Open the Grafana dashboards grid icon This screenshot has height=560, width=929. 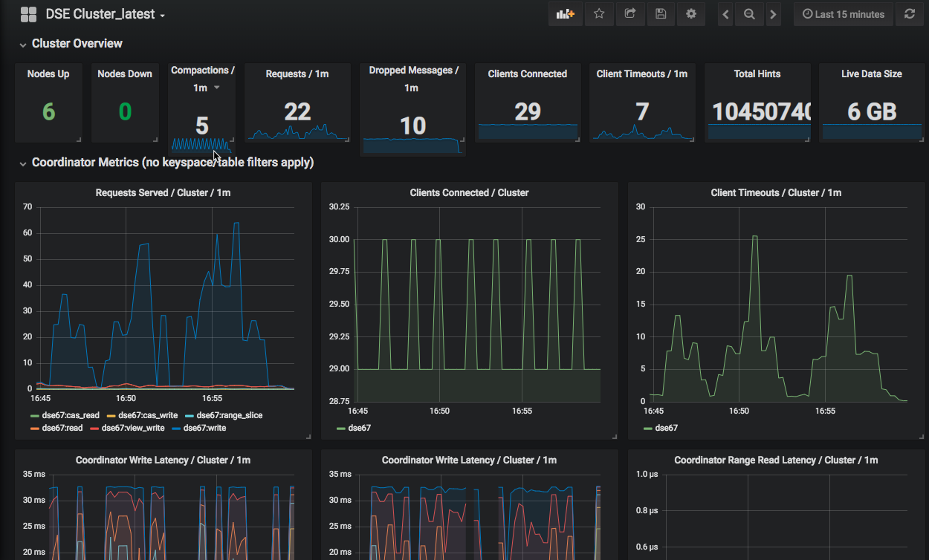click(x=28, y=14)
